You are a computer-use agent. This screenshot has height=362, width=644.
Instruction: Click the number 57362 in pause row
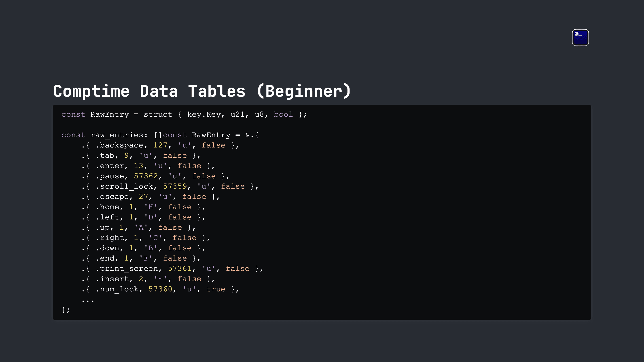point(146,176)
